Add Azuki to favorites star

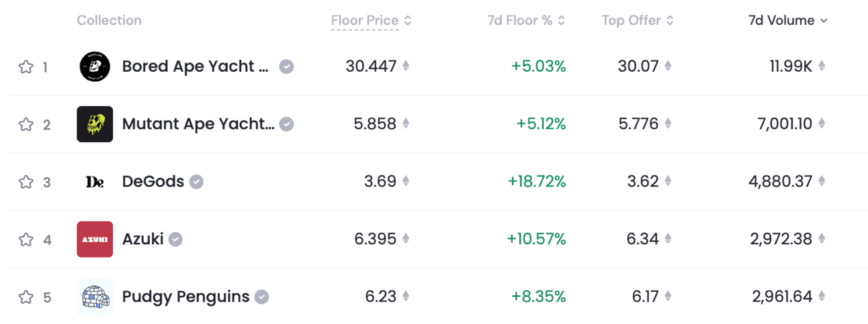tap(26, 239)
